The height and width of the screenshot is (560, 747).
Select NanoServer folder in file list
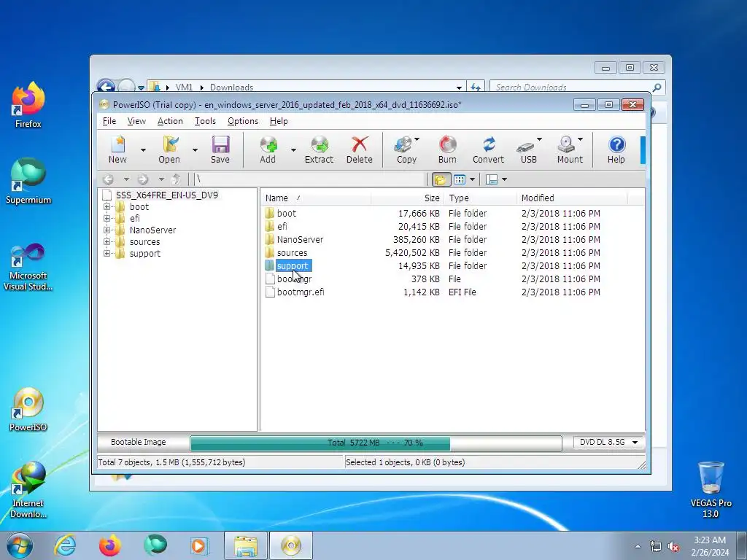pos(300,239)
